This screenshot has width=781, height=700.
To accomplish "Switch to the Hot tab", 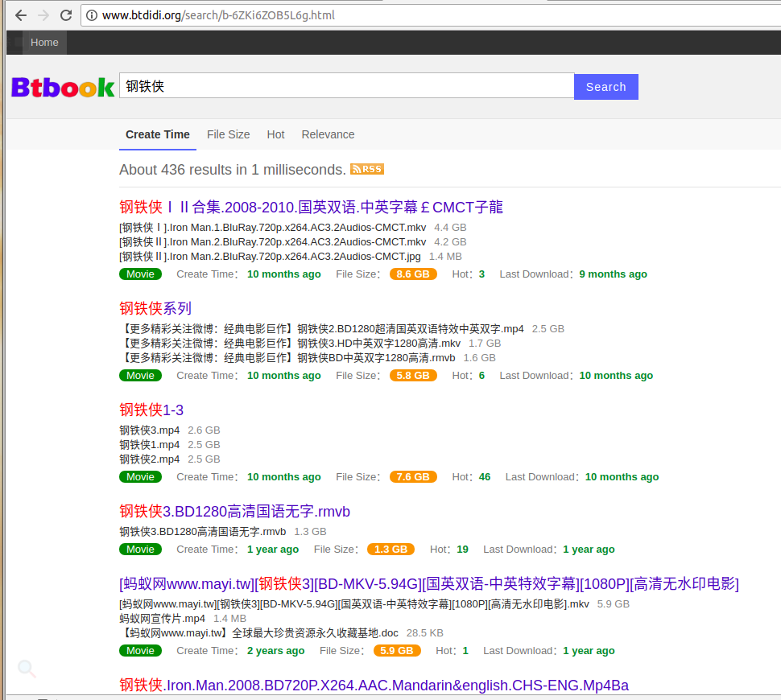I will coord(275,134).
